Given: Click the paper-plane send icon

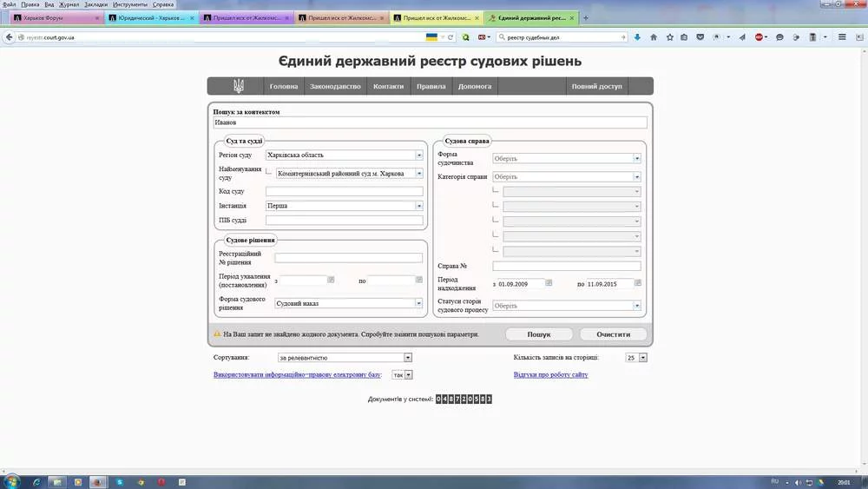Looking at the screenshot, I should point(742,37).
